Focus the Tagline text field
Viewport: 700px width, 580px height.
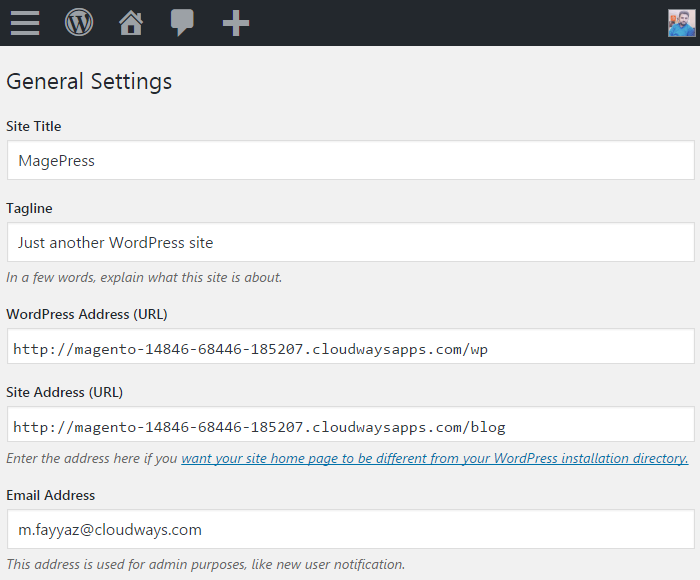(x=350, y=242)
